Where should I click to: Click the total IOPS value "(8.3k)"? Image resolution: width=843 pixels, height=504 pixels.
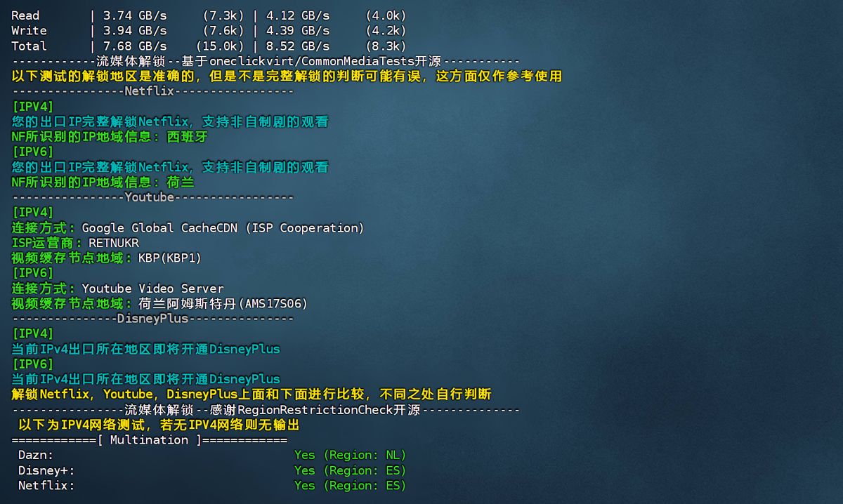pyautogui.click(x=386, y=46)
